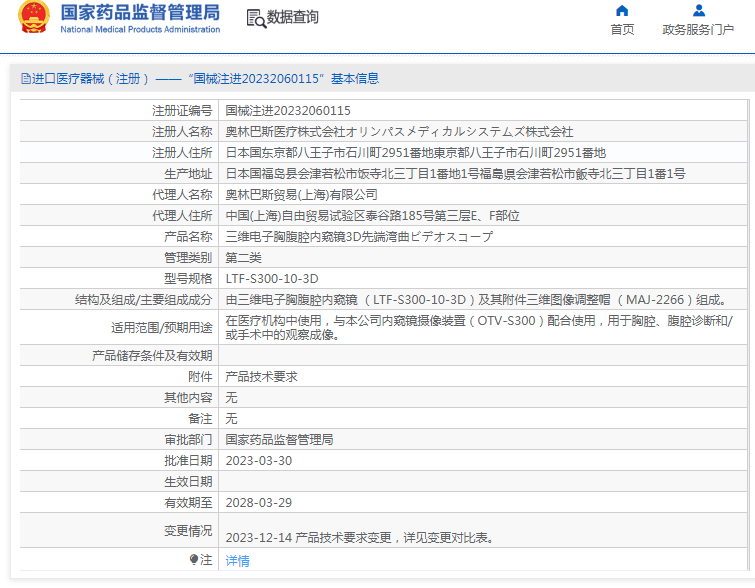
Task: Open the 数据查询 search icon
Action: pyautogui.click(x=256, y=18)
